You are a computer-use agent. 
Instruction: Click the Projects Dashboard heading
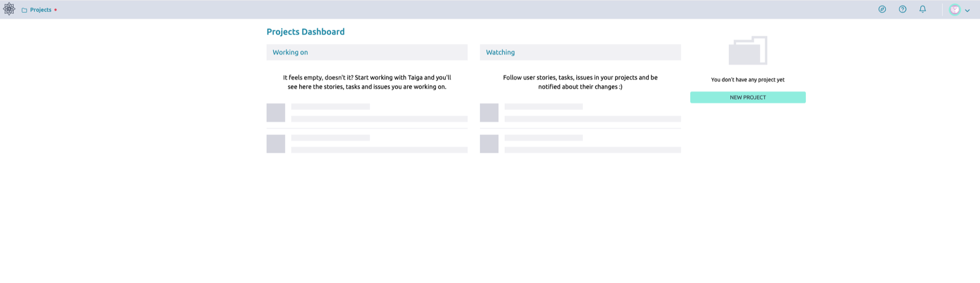point(305,32)
